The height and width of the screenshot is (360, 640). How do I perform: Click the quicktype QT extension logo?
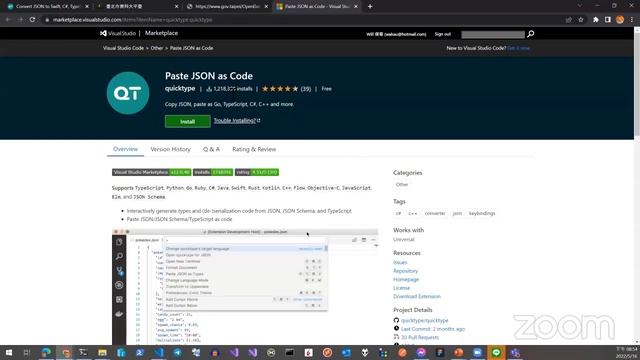[x=128, y=93]
